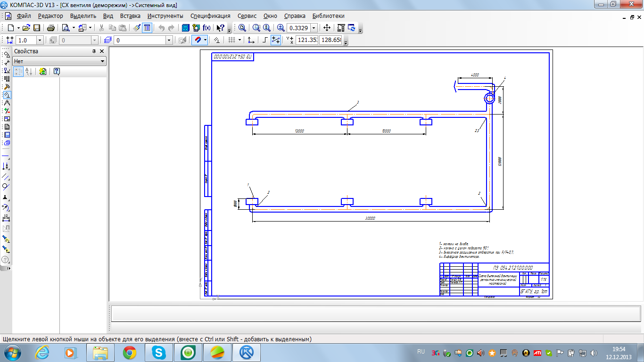Click the X coordinate field 121.35
Image resolution: width=644 pixels, height=362 pixels.
pos(307,41)
